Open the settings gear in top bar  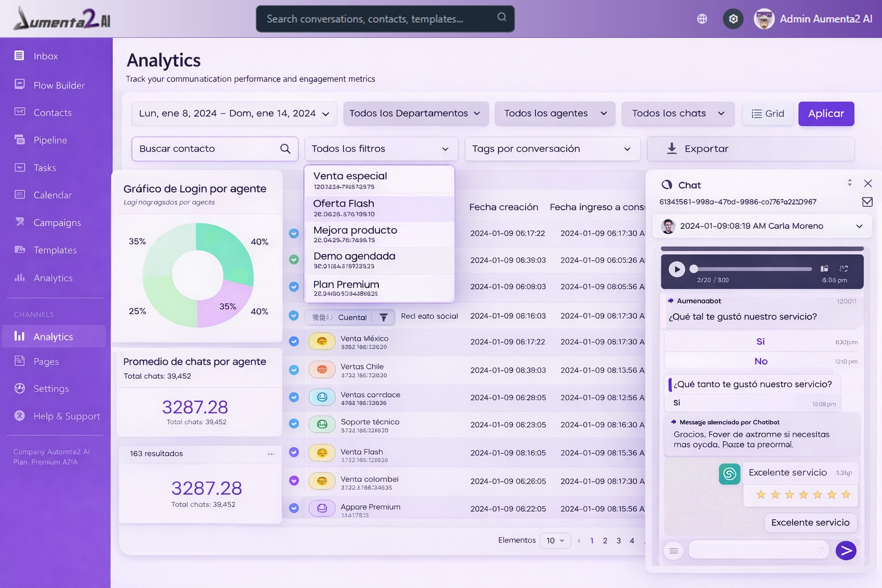[733, 19]
